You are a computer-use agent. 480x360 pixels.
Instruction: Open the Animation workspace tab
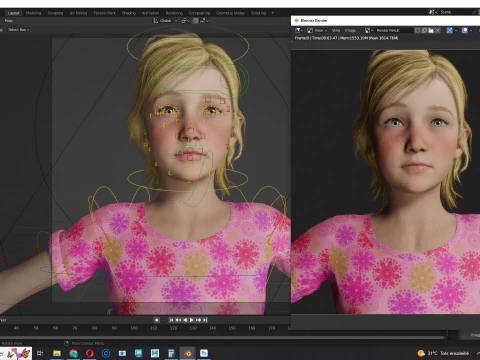(x=150, y=13)
